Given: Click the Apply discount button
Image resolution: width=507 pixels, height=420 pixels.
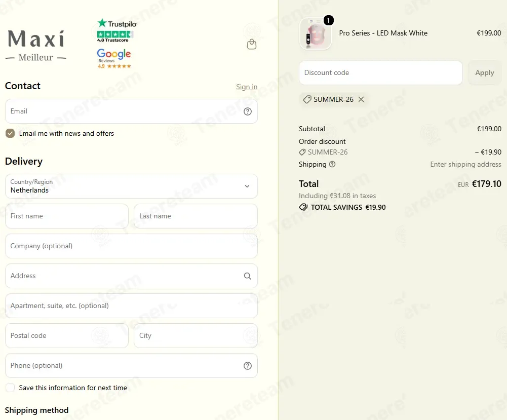Looking at the screenshot, I should click(x=484, y=73).
